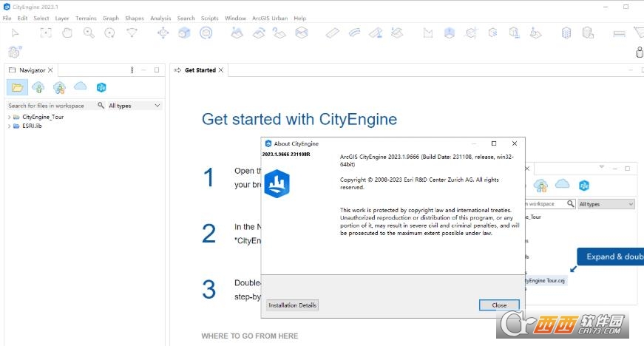Open the ArcGIS Urban menu
This screenshot has height=346, width=644.
(270, 18)
